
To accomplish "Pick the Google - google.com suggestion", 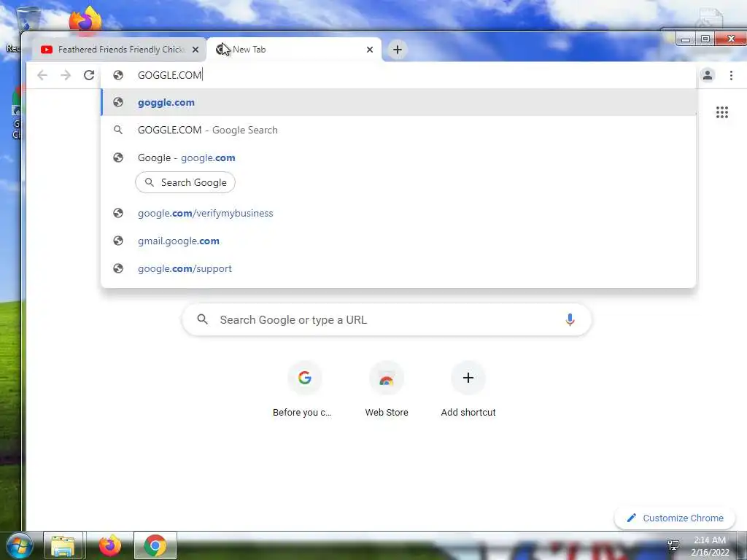I will tap(399, 157).
